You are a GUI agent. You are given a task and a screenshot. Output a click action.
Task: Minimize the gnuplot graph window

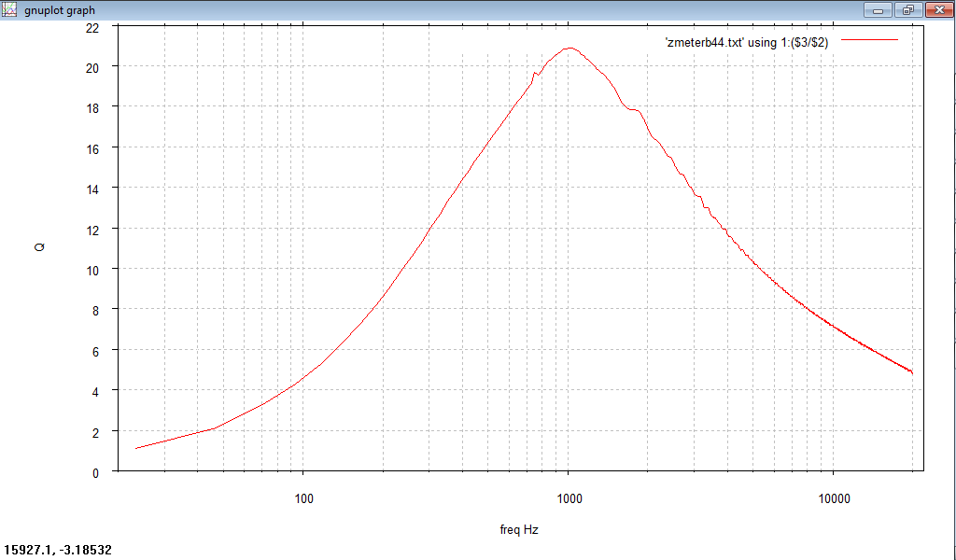coord(879,9)
